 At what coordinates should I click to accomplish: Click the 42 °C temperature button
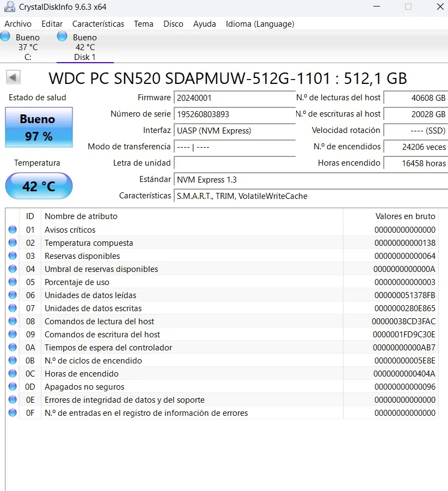click(x=39, y=186)
